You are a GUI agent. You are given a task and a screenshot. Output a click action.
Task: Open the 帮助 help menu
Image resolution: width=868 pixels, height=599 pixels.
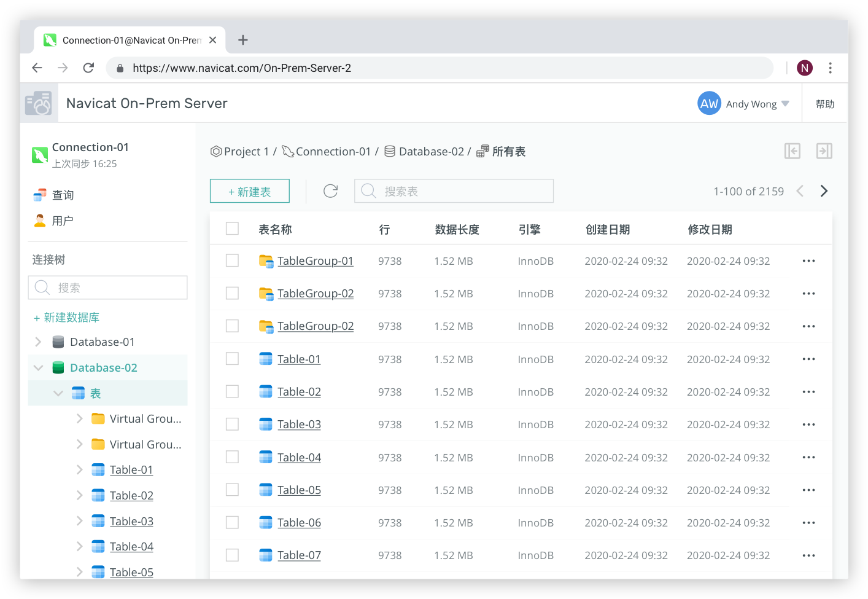click(x=825, y=104)
